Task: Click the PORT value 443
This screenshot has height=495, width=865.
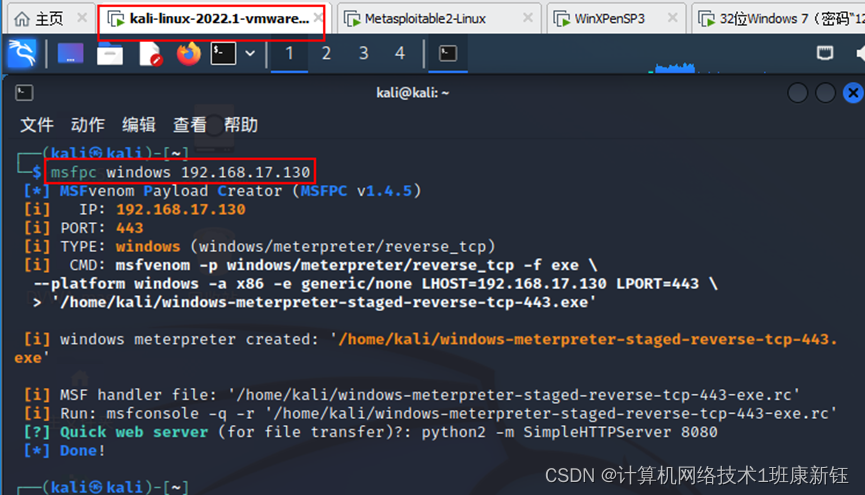Action: pos(130,228)
